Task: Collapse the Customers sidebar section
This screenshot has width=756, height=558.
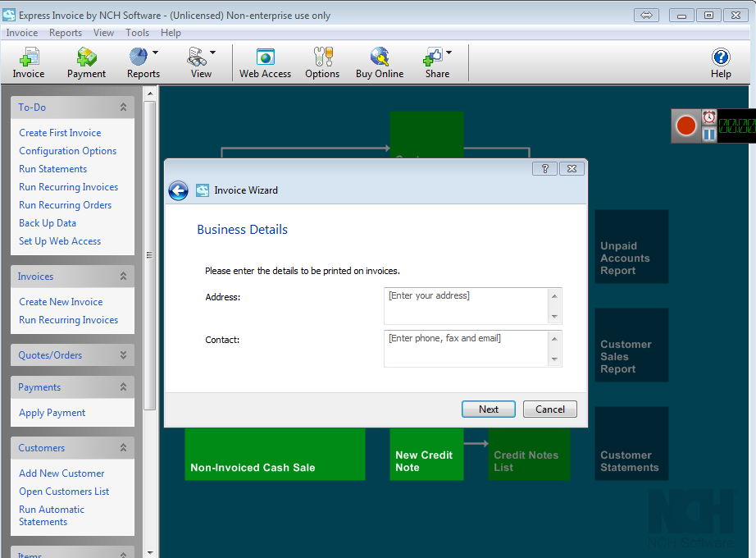Action: (124, 448)
